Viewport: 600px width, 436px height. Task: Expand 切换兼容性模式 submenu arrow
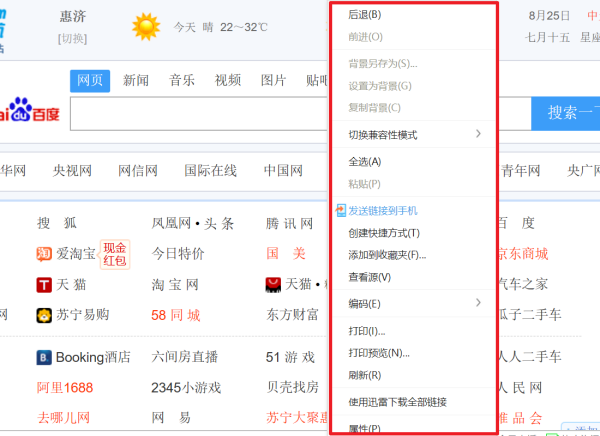(x=478, y=134)
